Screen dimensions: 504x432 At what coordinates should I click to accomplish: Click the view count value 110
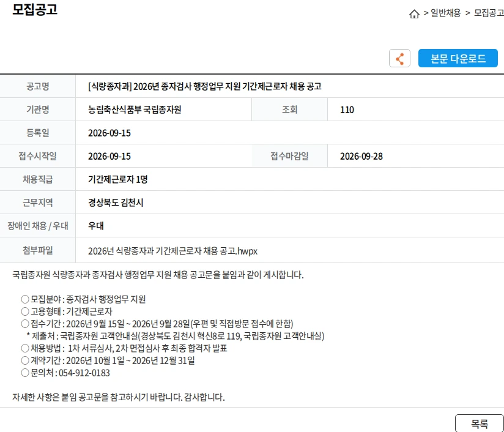click(x=347, y=110)
